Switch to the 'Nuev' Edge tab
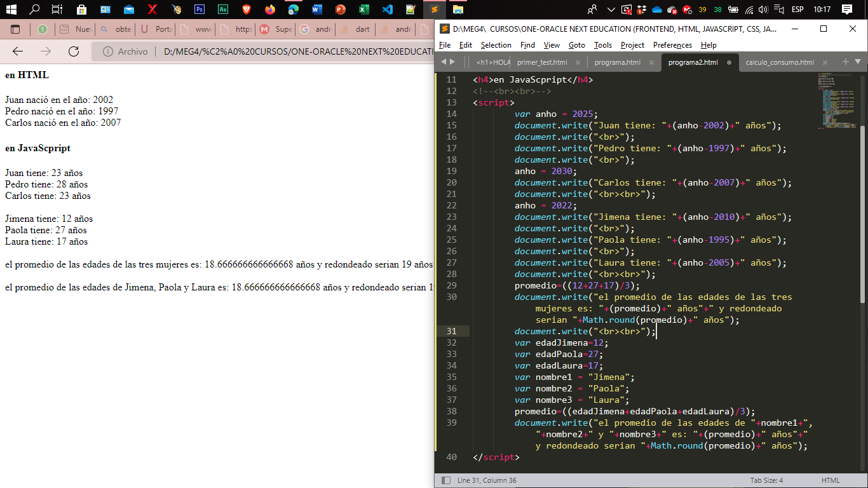 click(x=76, y=29)
